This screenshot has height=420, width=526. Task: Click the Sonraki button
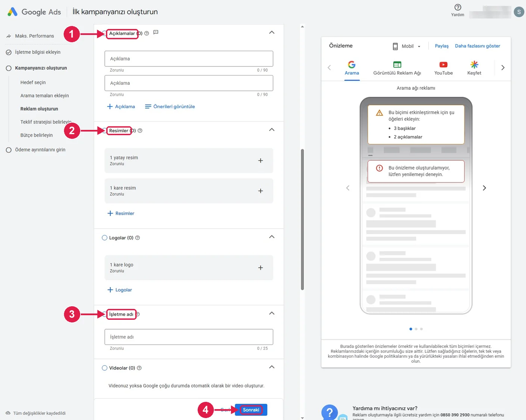click(x=251, y=410)
